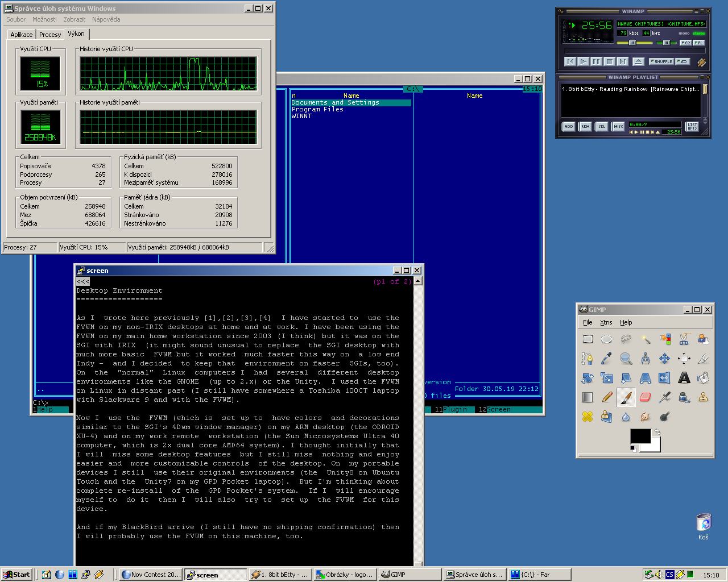This screenshot has width=728, height=582.
Task: Toggle Shuffle in Winamp
Action: tap(661, 61)
